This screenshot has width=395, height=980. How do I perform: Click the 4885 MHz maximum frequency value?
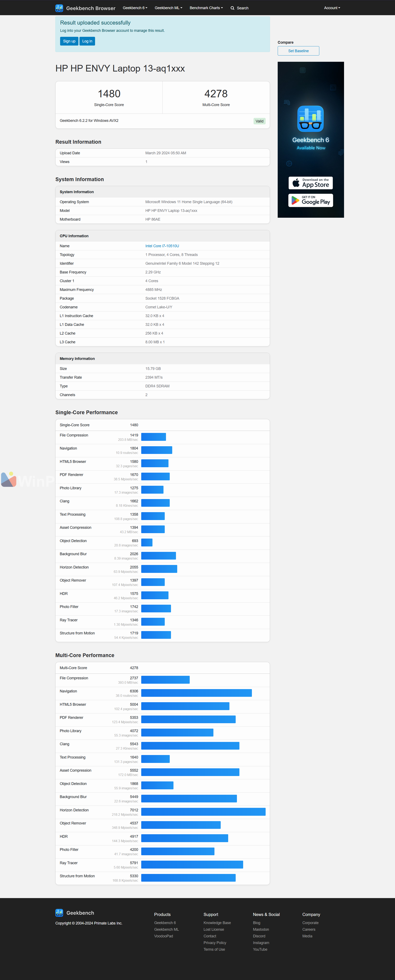(x=154, y=290)
